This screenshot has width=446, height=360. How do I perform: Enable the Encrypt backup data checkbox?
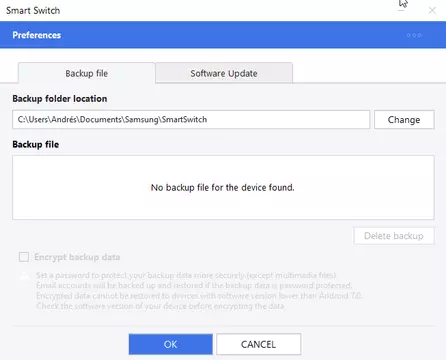(x=24, y=257)
